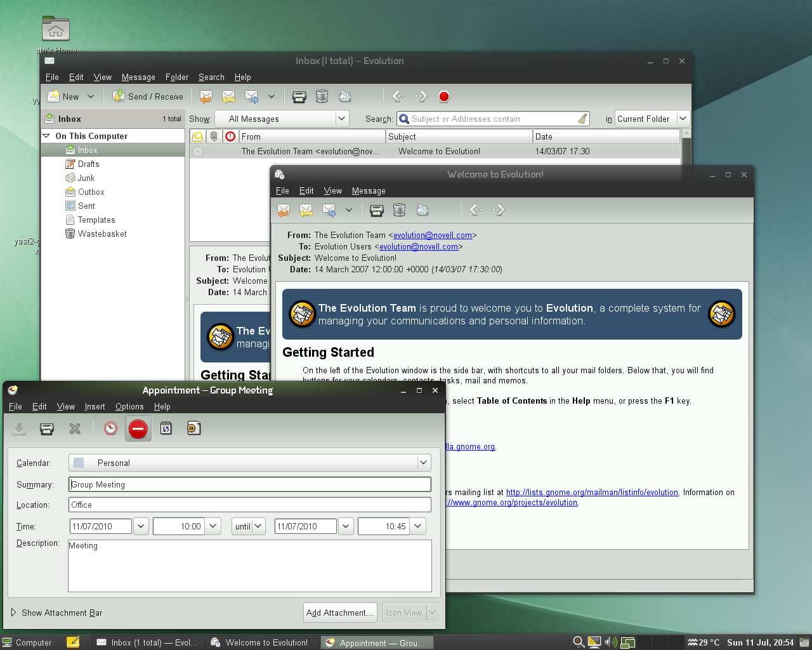Toggle the red Show Time as Busy button
The image size is (812, 650).
(138, 429)
